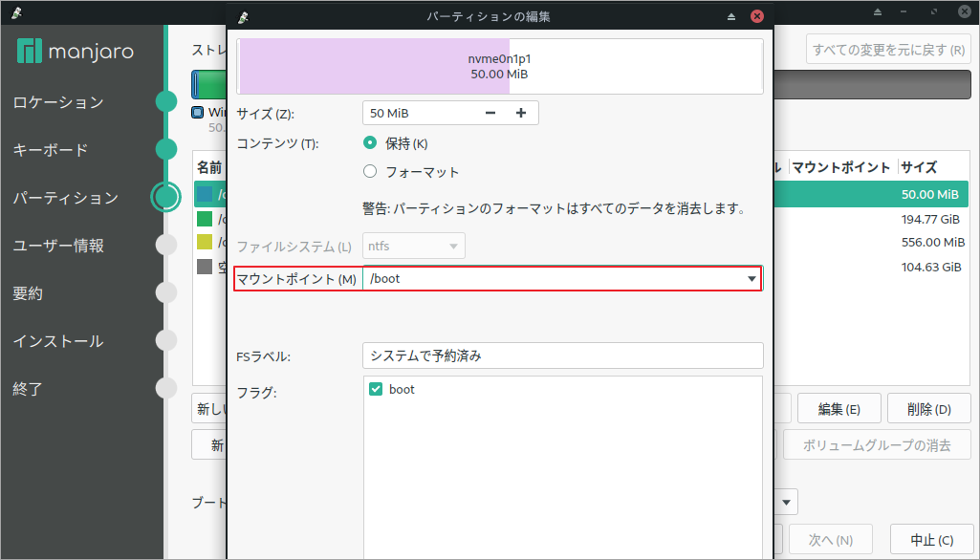
Task: Select the フォーマット radio button
Action: point(370,170)
